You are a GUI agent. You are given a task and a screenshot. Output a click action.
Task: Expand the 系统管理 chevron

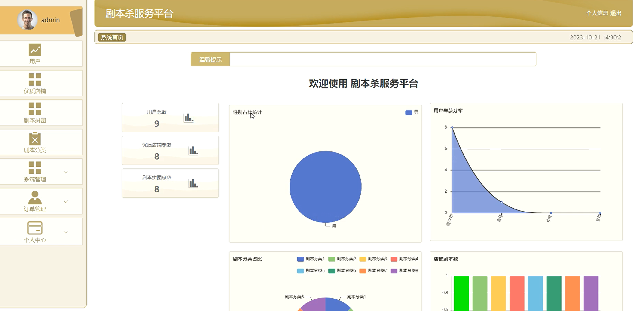[66, 172]
